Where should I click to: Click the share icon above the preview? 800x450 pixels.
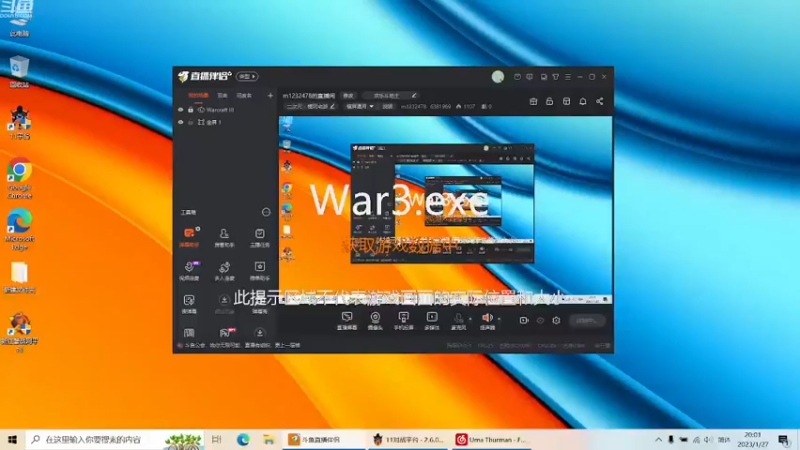(599, 101)
